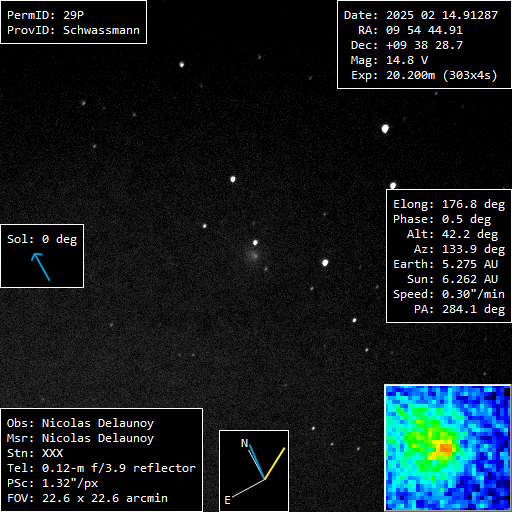Click the Mag: 14.8 V entry
This screenshot has height=512, width=512.
[389, 60]
